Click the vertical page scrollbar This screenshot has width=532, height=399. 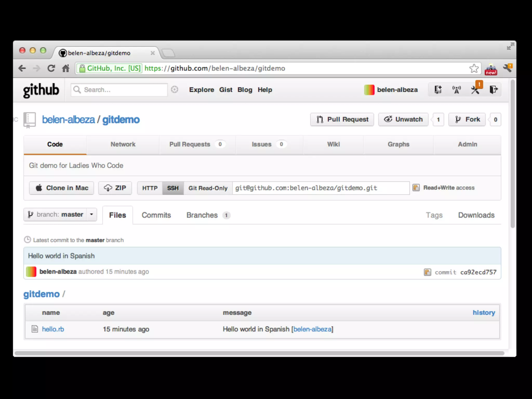tap(513, 154)
